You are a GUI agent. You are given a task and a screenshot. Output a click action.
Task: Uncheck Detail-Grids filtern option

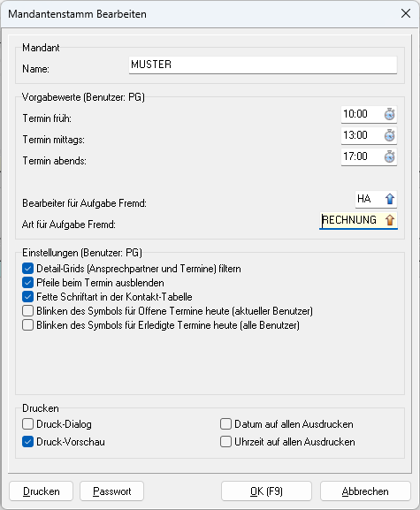[28, 269]
